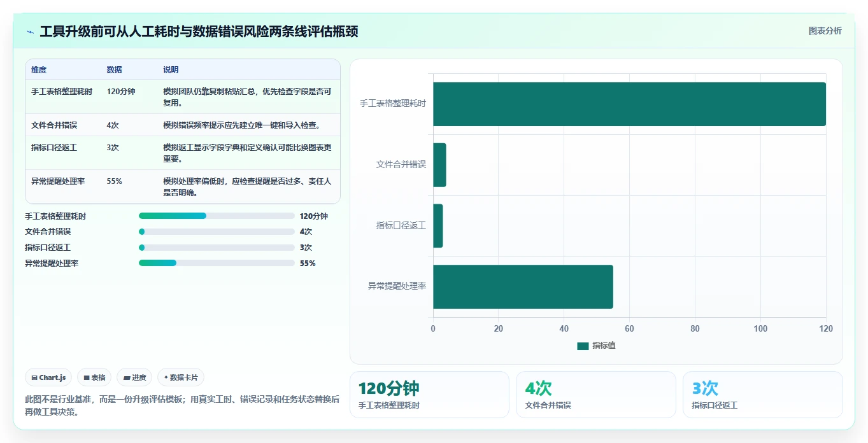
Task: Click the 120分钟 data card
Action: [429, 395]
